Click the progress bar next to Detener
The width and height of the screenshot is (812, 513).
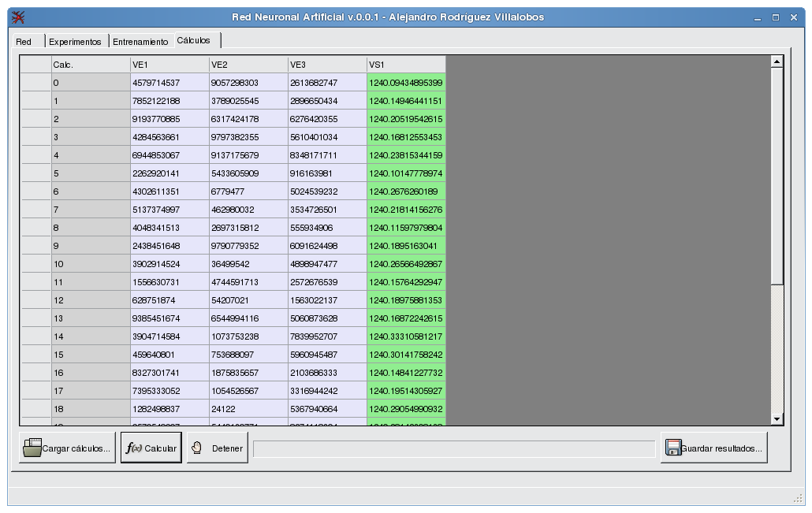tap(457, 447)
